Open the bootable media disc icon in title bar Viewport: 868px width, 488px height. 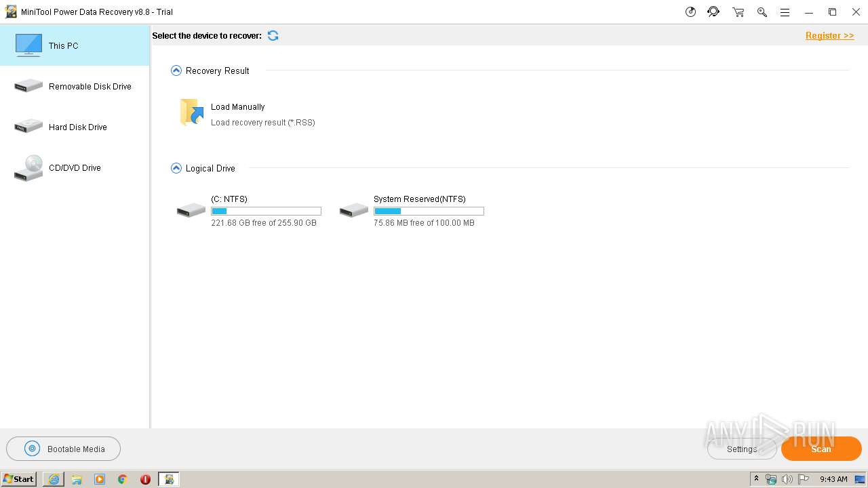pyautogui.click(x=690, y=12)
